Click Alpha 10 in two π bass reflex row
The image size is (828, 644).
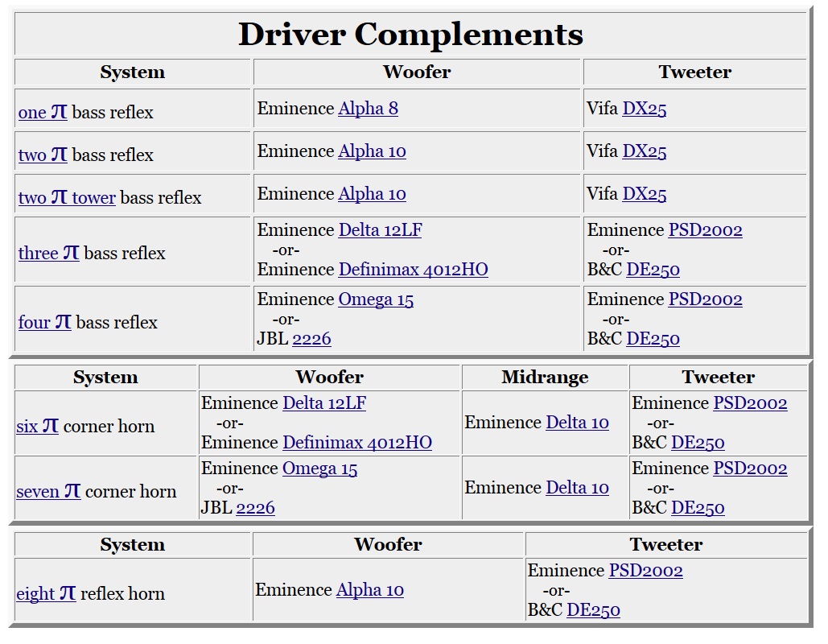pyautogui.click(x=372, y=151)
